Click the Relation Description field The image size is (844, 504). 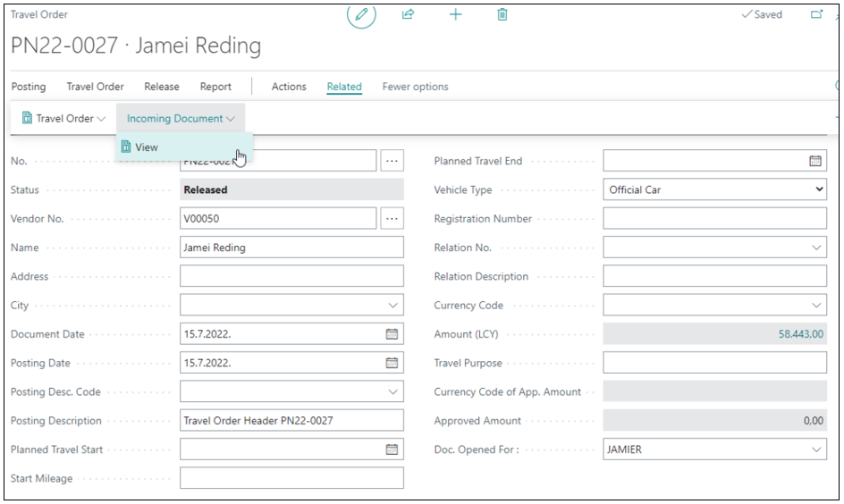pos(715,276)
